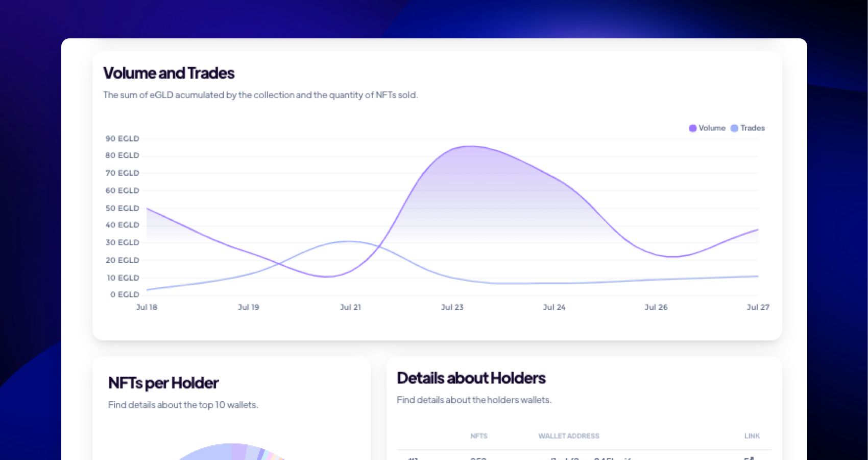Viewport: 868px width, 460px height.
Task: Select the Jul 24 x-axis label
Action: click(554, 307)
